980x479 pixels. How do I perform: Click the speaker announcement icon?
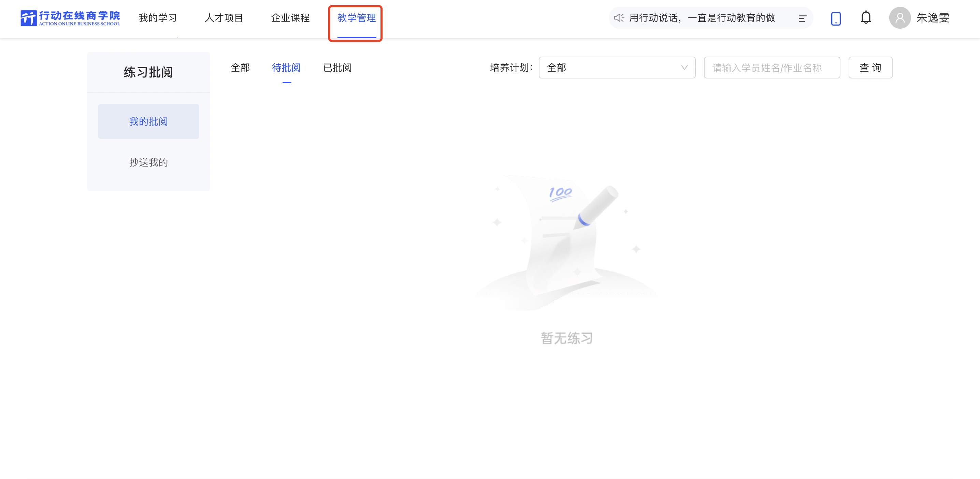pyautogui.click(x=619, y=18)
